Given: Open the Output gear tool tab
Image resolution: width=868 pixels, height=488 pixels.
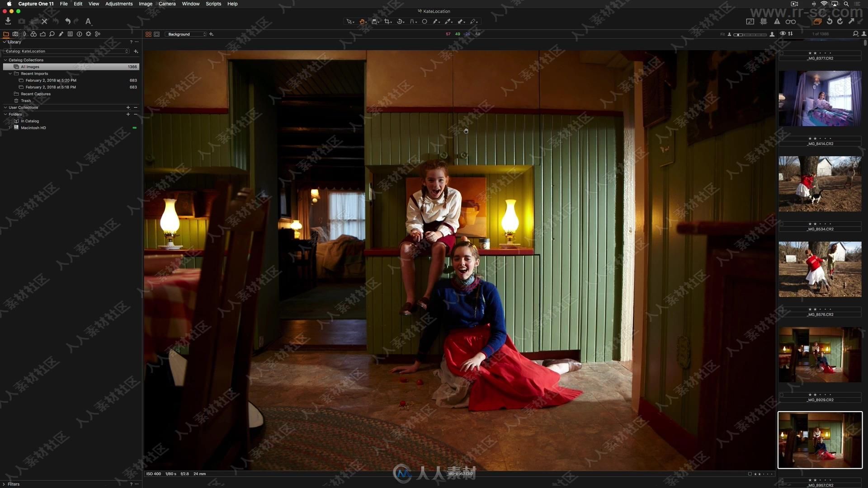Looking at the screenshot, I should click(x=88, y=34).
